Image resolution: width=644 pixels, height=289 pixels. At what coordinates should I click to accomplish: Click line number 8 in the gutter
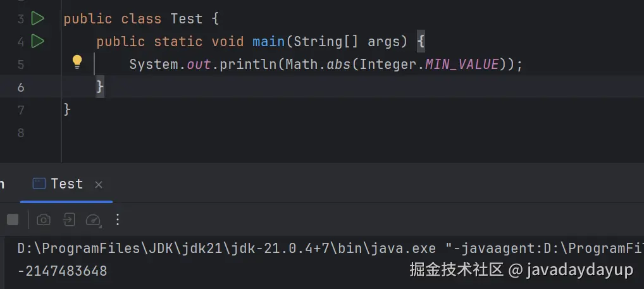tap(20, 133)
